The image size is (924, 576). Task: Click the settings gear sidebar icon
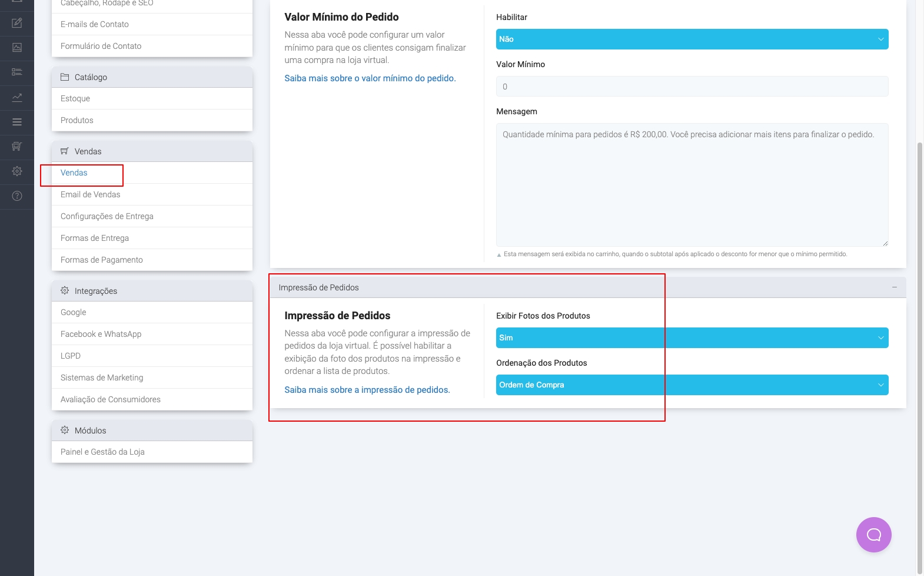click(17, 171)
